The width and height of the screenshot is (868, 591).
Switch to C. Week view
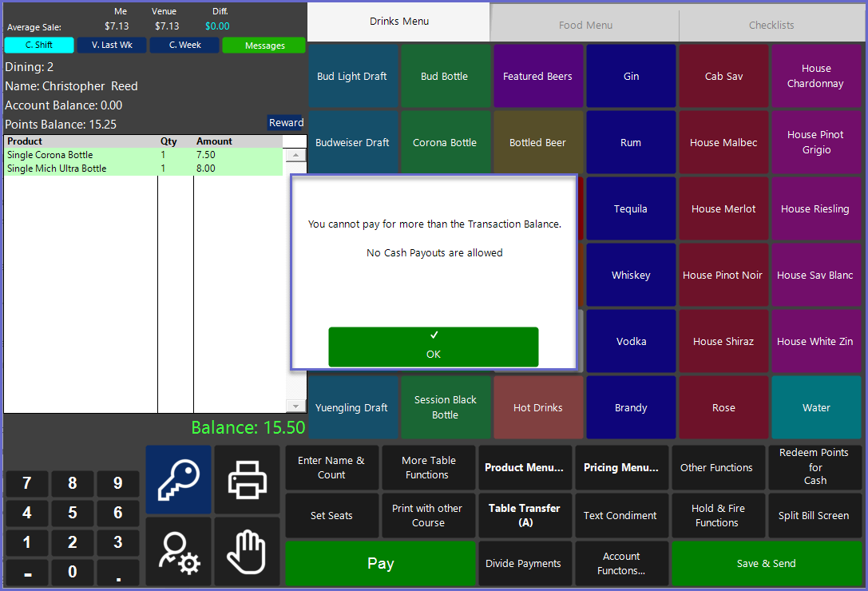(x=184, y=46)
